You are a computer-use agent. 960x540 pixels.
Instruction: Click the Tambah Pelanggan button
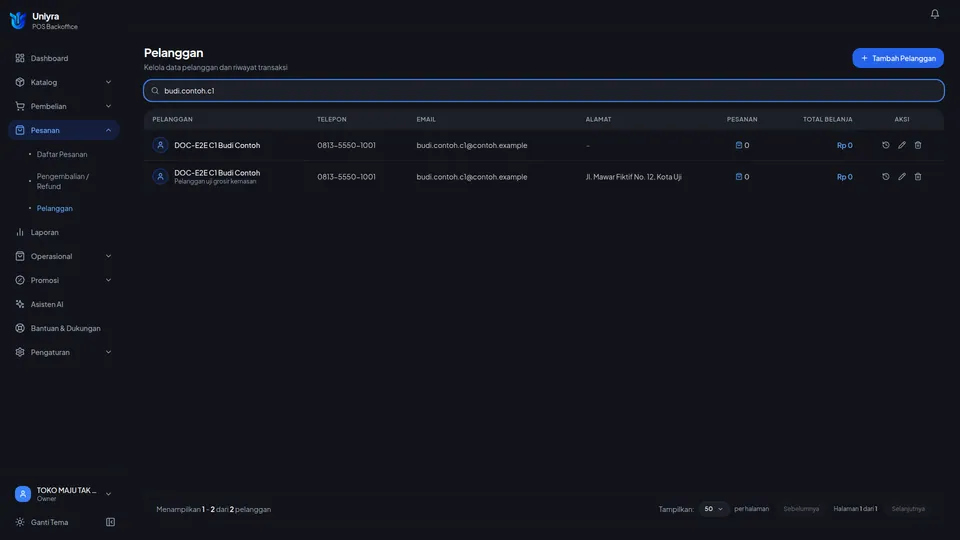coord(898,58)
